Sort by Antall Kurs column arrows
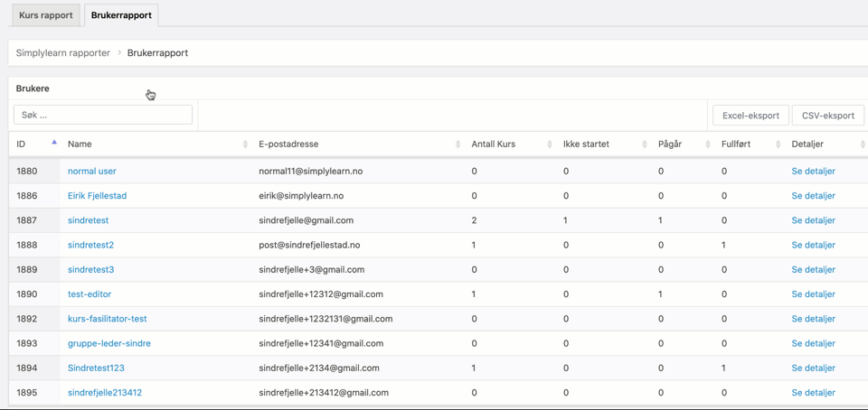868x410 pixels. click(550, 144)
